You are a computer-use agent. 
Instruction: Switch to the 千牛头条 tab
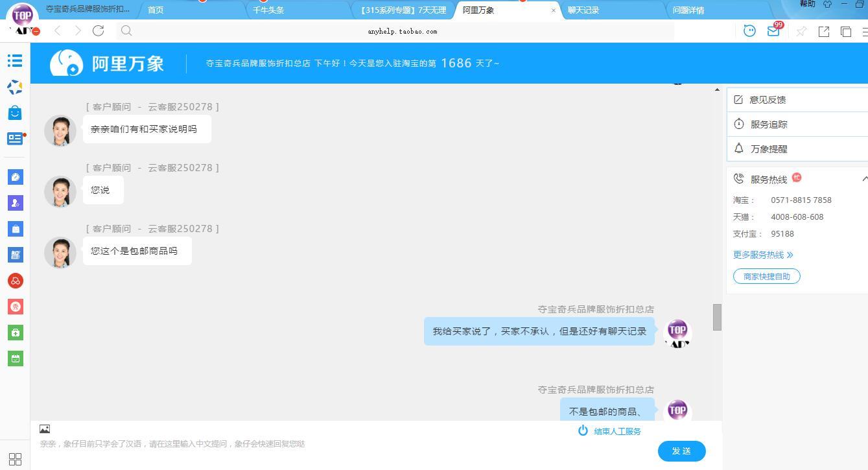[268, 10]
